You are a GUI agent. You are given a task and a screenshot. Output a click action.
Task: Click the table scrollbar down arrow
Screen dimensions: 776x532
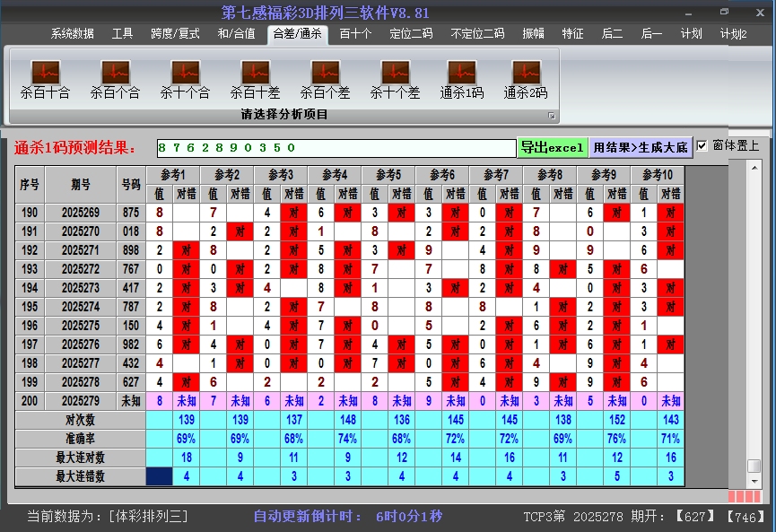[x=754, y=480]
